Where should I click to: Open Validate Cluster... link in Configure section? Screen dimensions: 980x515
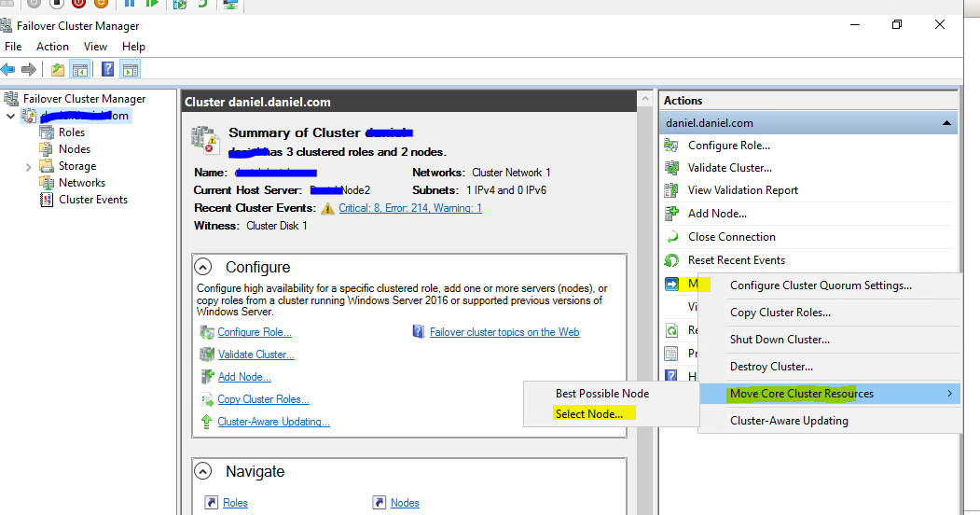click(255, 355)
